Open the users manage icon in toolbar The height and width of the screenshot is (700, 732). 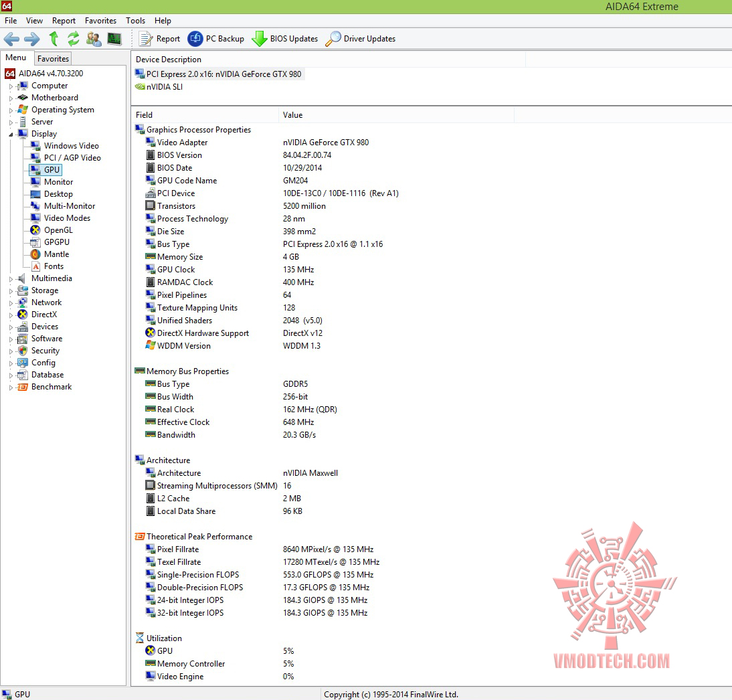pos(94,39)
